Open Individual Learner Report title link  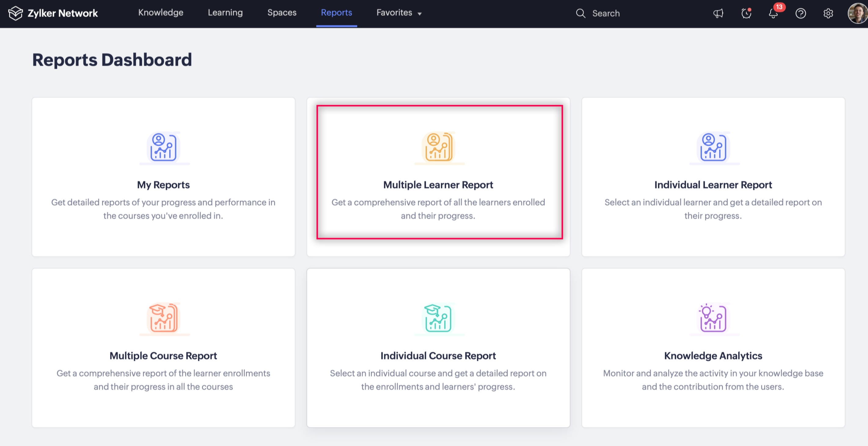713,185
